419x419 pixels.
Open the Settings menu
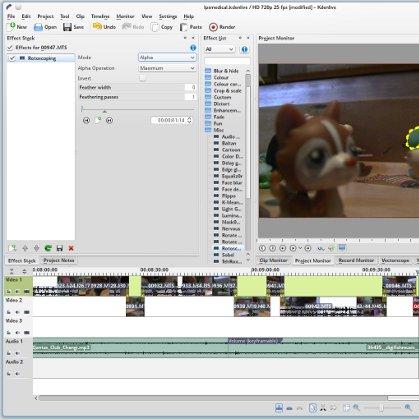coord(168,16)
